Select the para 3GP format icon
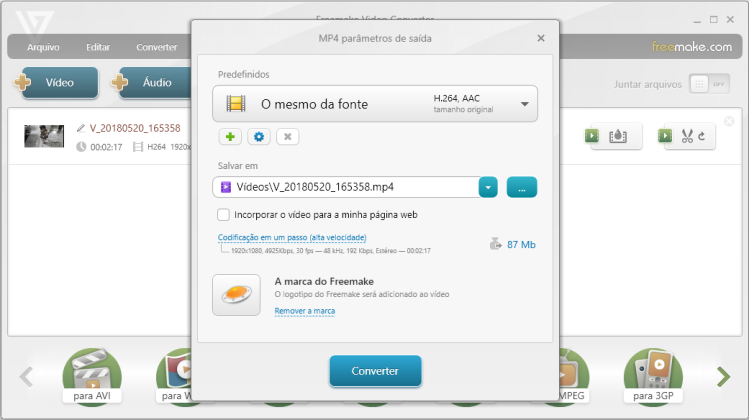Screen dimensions: 749x420 click(653, 377)
